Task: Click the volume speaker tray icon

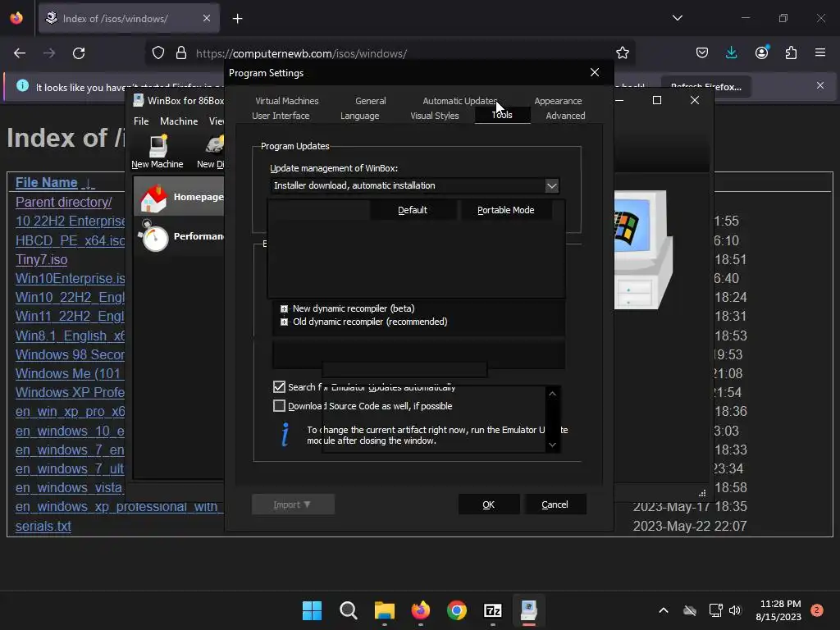Action: tap(734, 610)
